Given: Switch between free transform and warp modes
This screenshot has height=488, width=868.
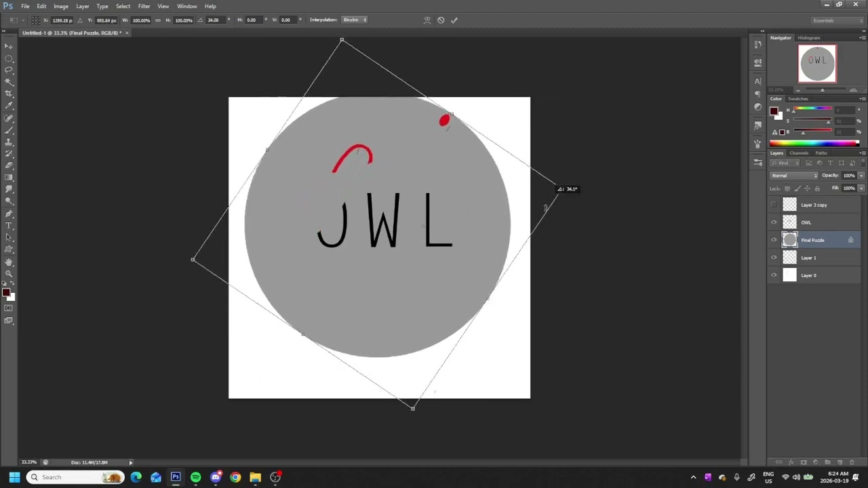Looking at the screenshot, I should point(427,20).
